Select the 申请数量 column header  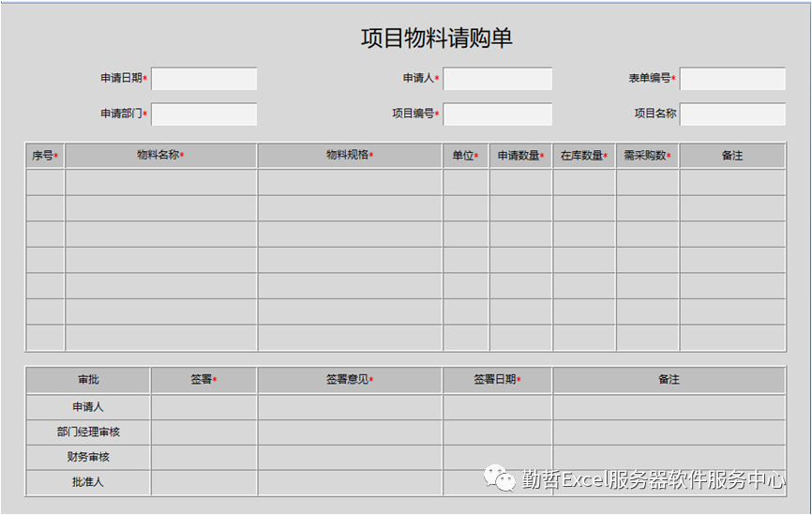(x=521, y=156)
